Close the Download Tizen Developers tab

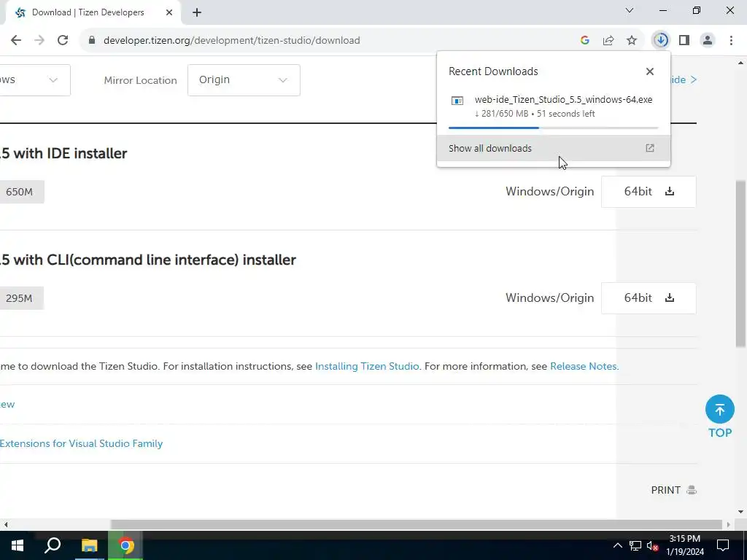(x=169, y=12)
